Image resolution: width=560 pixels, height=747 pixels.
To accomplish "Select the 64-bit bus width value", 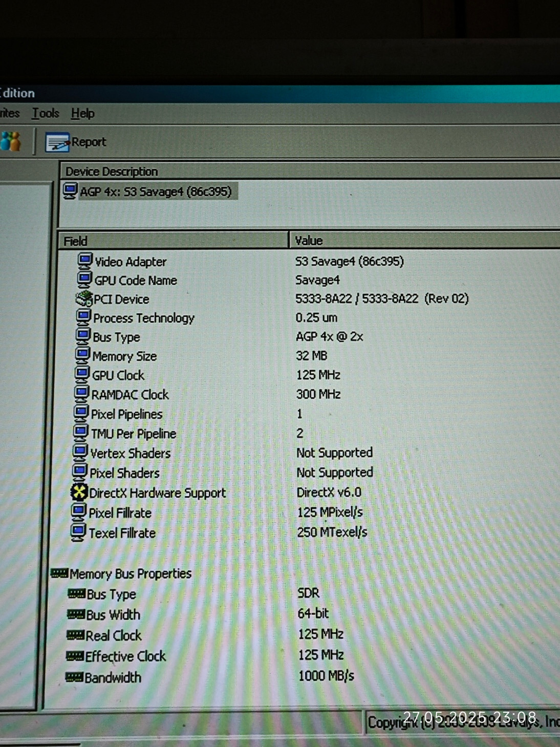I will 313,613.
